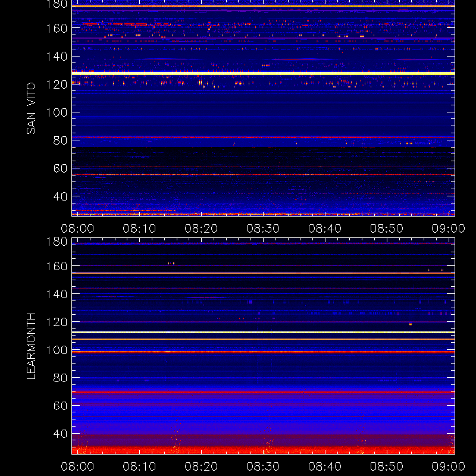Click the 60 frequency label on San Vito axis
The image size is (476, 476).
[x=60, y=168]
